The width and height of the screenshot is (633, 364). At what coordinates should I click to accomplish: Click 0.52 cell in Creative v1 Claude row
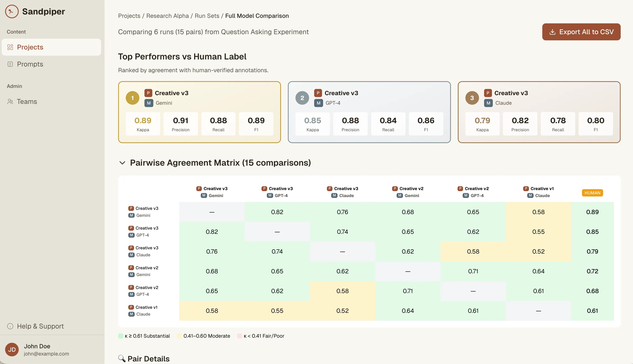342,310
